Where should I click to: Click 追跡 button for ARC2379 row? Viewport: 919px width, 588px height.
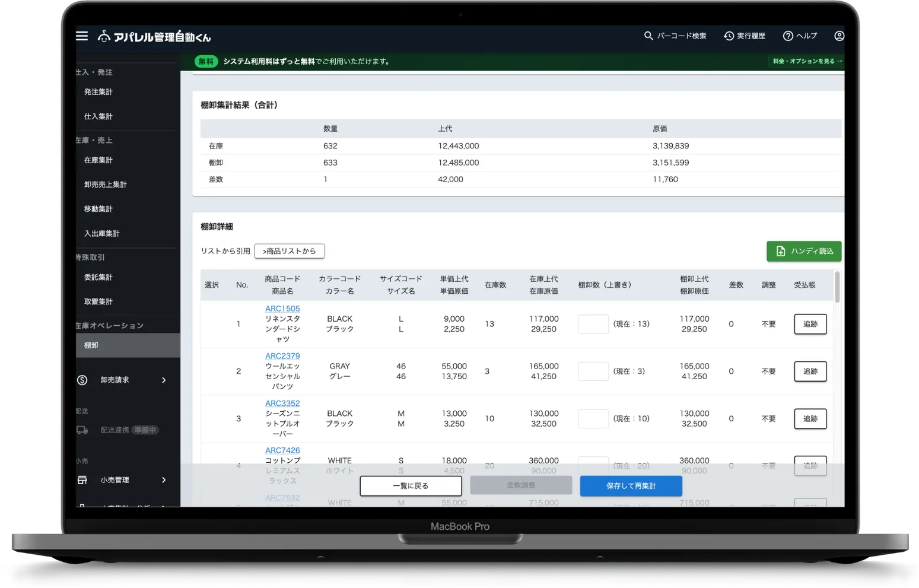point(810,371)
